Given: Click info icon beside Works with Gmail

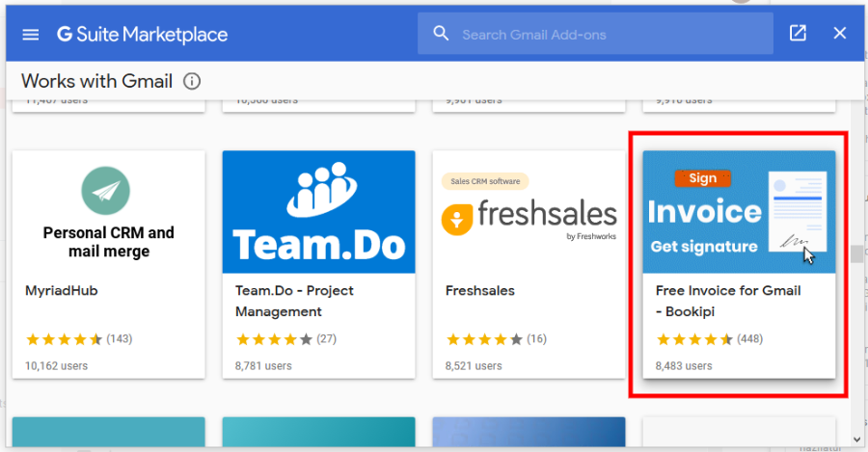Looking at the screenshot, I should pos(192,81).
